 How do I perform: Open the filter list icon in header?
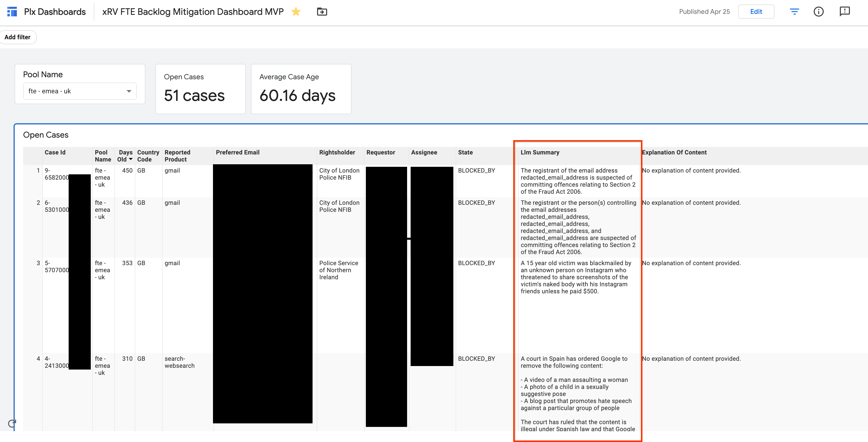794,12
